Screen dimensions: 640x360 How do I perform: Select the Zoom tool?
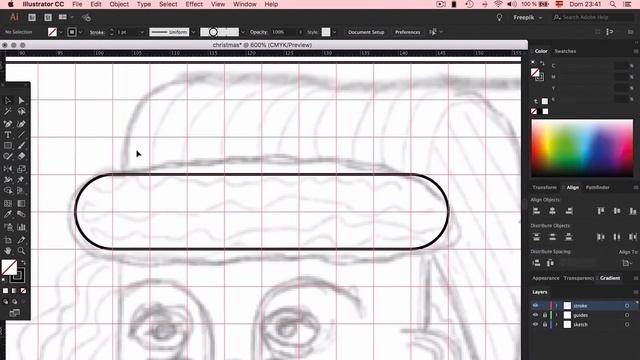pos(21,251)
